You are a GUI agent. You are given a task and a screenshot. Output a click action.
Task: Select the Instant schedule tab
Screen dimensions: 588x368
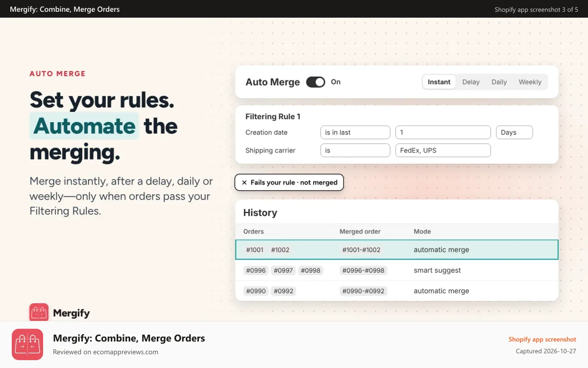439,82
